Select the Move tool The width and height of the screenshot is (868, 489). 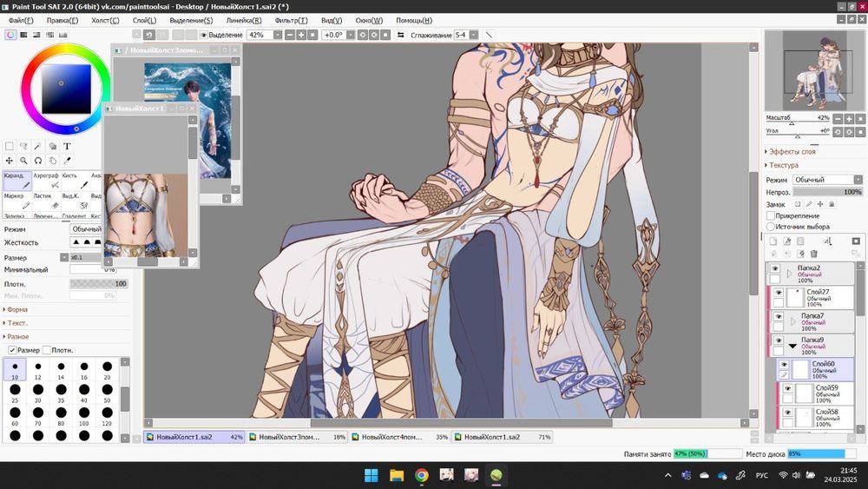10,161
